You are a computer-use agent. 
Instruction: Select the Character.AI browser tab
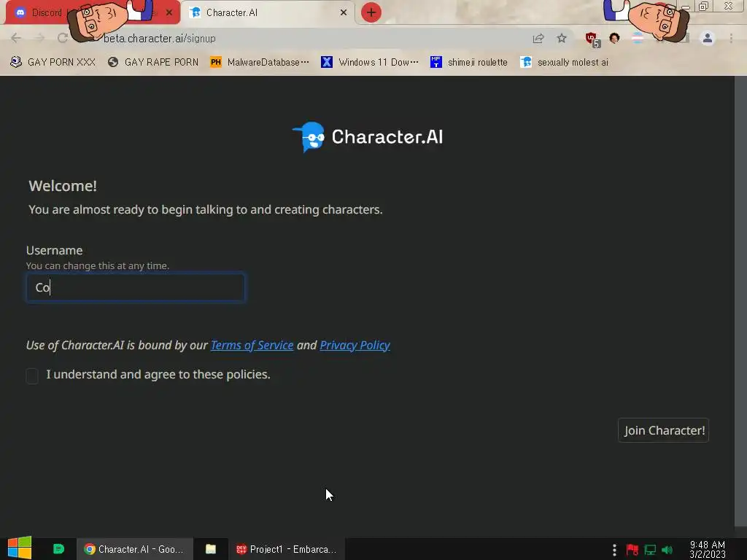pos(268,13)
